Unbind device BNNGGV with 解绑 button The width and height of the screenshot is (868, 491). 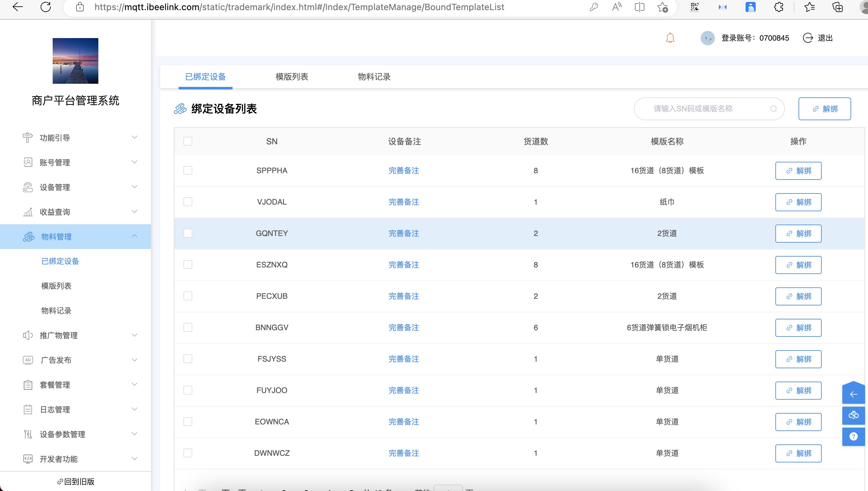pos(798,327)
